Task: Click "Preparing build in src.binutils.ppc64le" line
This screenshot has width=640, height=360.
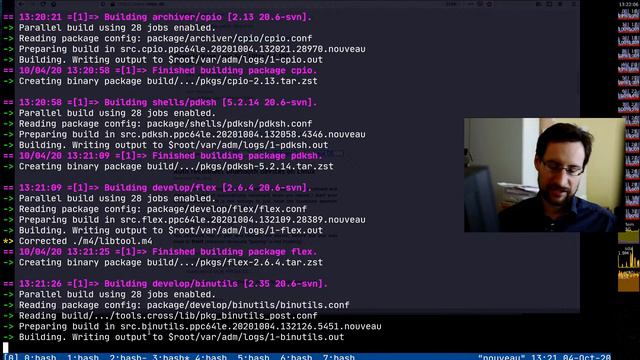Action: click(x=192, y=326)
